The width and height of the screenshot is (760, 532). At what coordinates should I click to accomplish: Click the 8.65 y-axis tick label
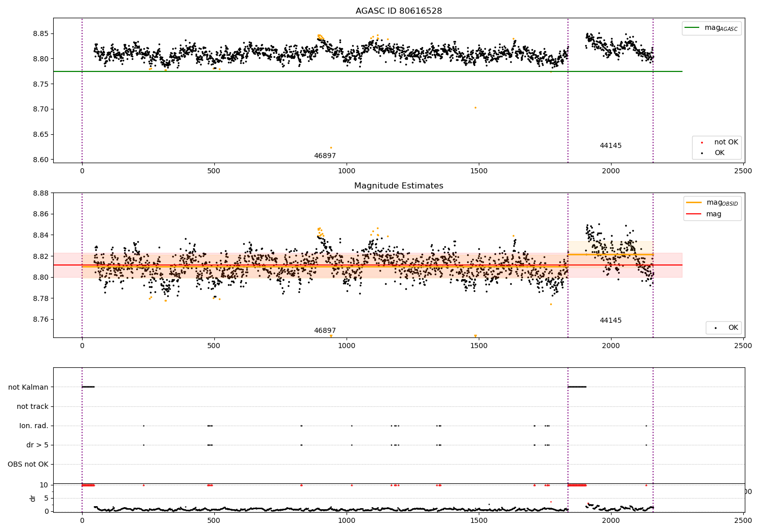point(41,135)
